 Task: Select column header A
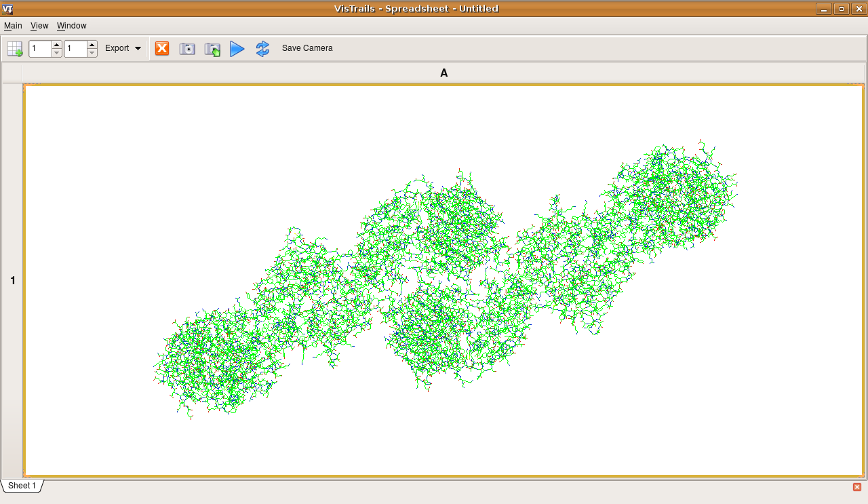[x=443, y=73]
